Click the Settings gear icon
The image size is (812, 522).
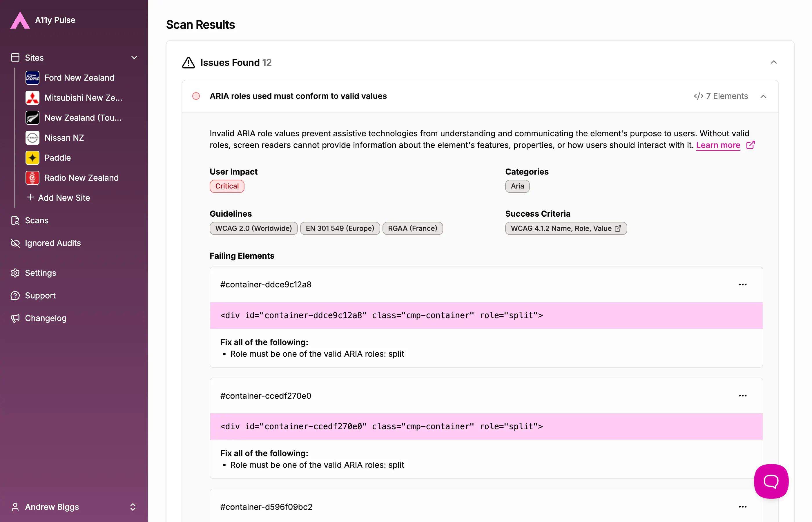point(15,273)
